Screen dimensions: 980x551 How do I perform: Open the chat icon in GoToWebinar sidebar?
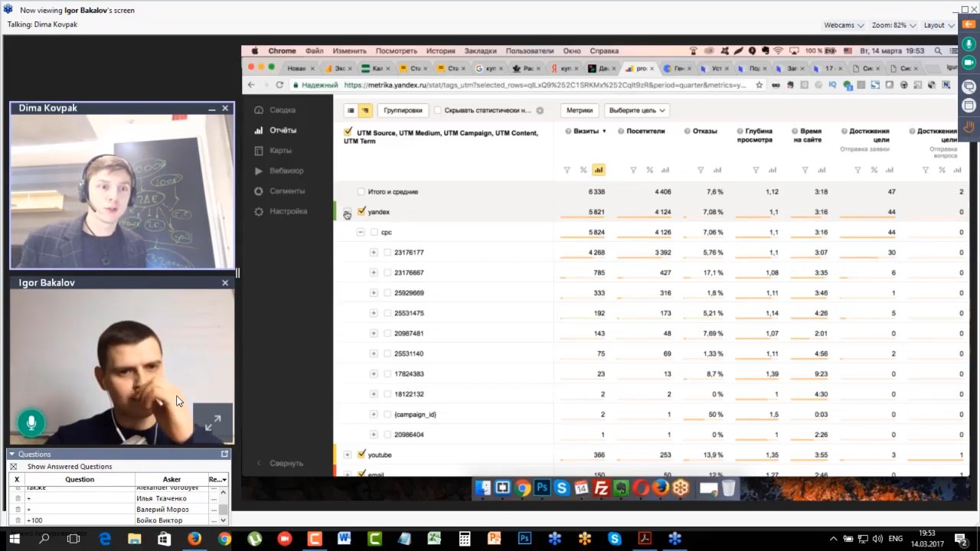click(969, 86)
